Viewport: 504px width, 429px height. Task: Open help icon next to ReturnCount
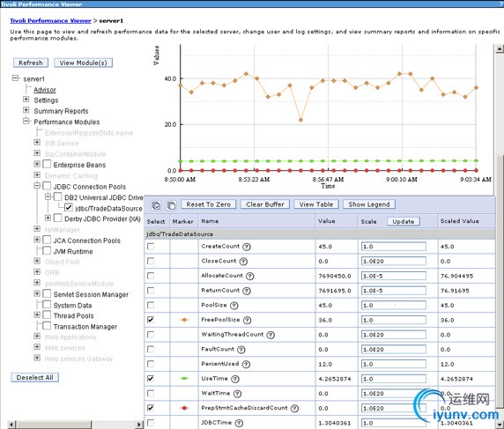point(247,291)
